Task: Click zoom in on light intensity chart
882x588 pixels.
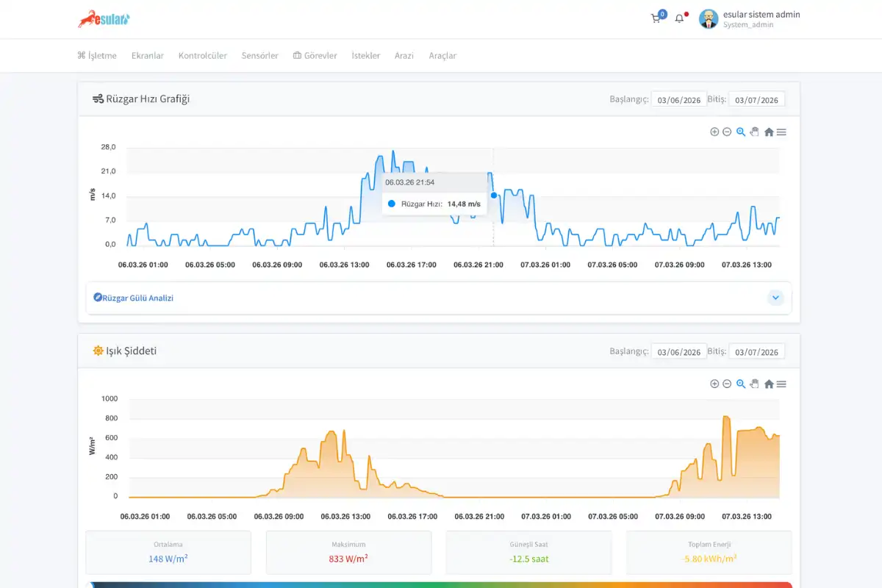Action: pyautogui.click(x=714, y=384)
